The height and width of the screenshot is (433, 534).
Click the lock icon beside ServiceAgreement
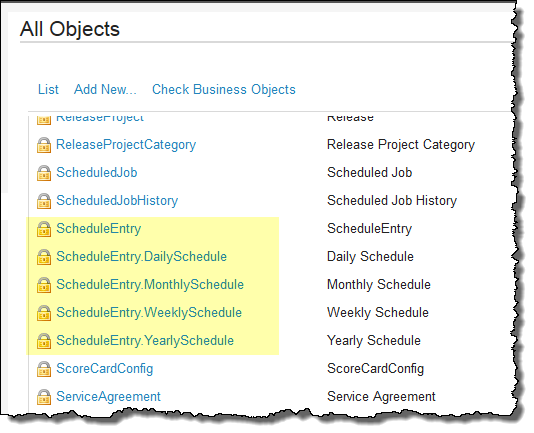point(44,397)
